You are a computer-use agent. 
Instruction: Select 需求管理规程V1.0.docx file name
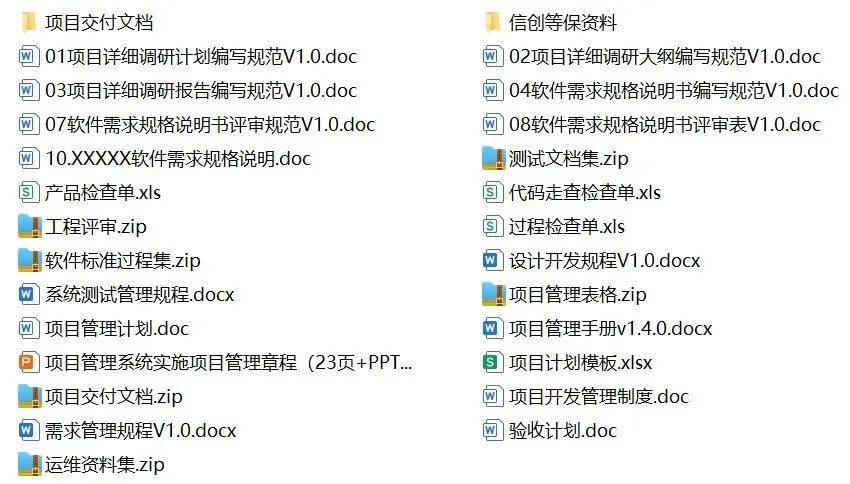click(140, 431)
